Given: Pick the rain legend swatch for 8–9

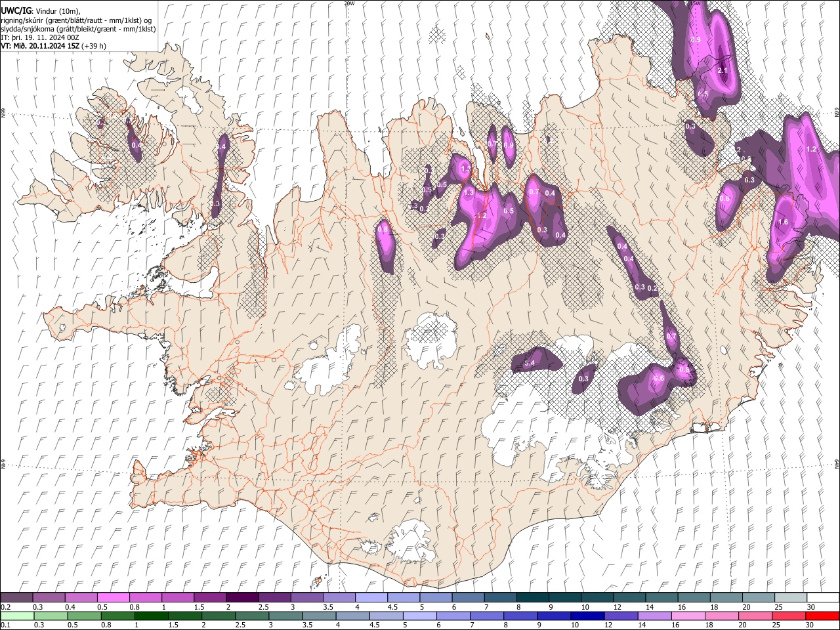Looking at the screenshot, I should [521, 616].
